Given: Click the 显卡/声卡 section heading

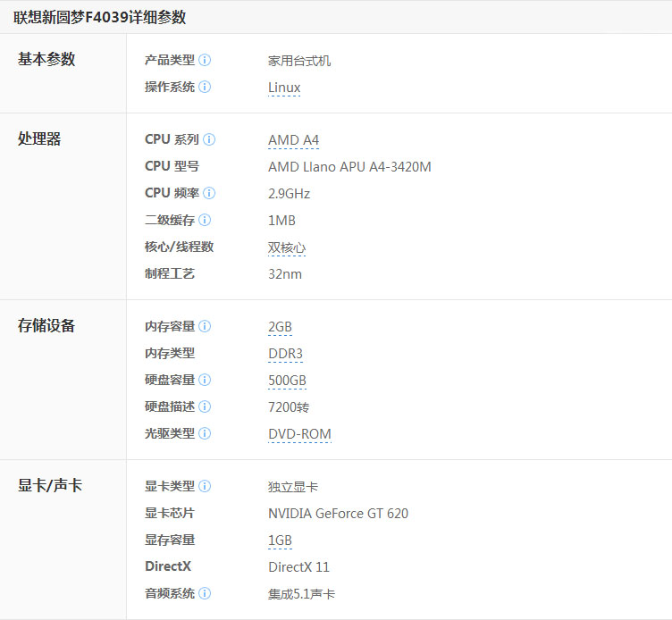Looking at the screenshot, I should pyautogui.click(x=50, y=485).
